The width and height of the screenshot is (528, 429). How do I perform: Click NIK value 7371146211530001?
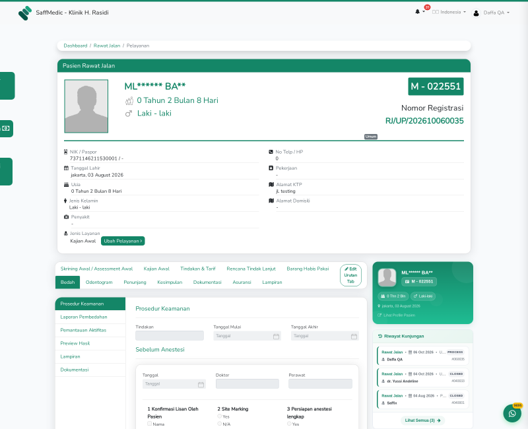(93, 159)
